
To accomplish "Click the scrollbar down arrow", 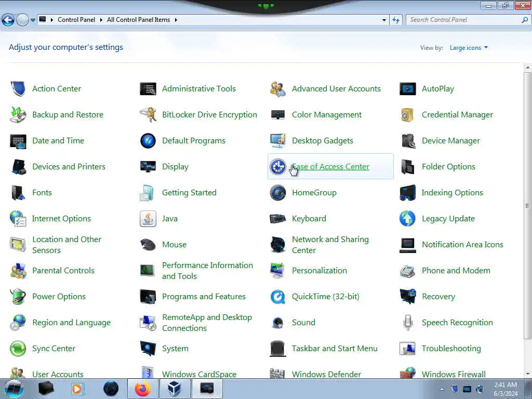I will (x=527, y=374).
